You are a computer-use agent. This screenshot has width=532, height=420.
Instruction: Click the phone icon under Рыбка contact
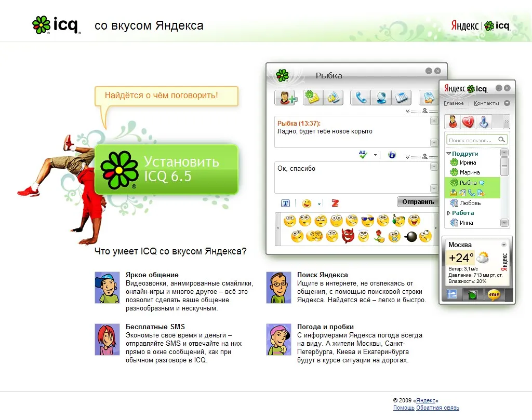pyautogui.click(x=472, y=193)
